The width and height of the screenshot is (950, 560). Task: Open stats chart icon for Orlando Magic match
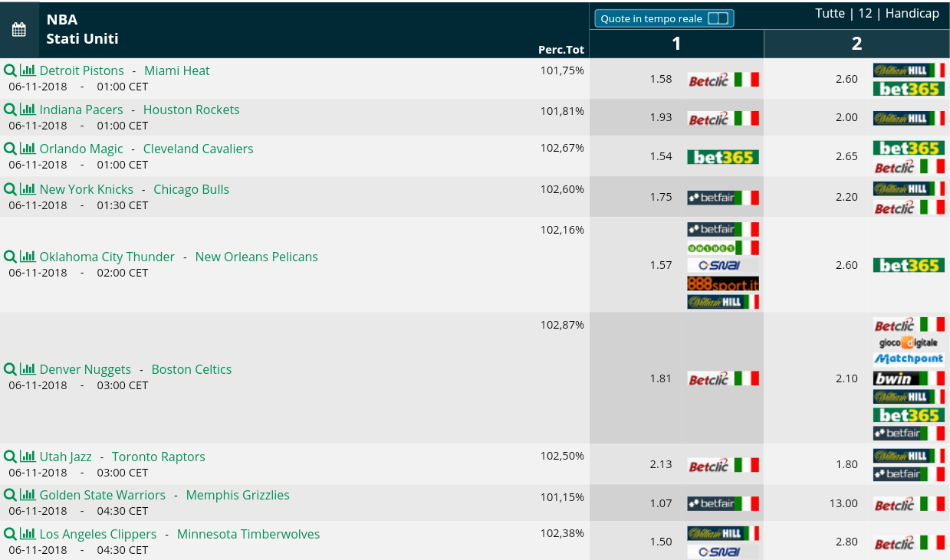pyautogui.click(x=28, y=149)
